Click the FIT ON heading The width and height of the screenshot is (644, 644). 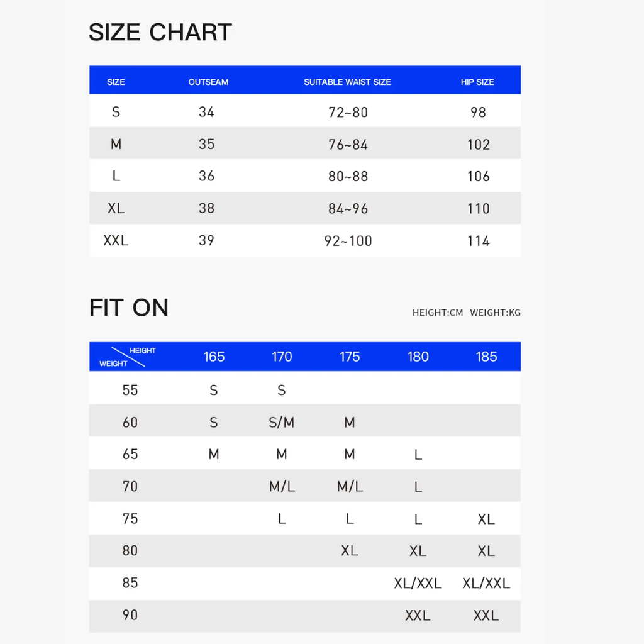[129, 308]
